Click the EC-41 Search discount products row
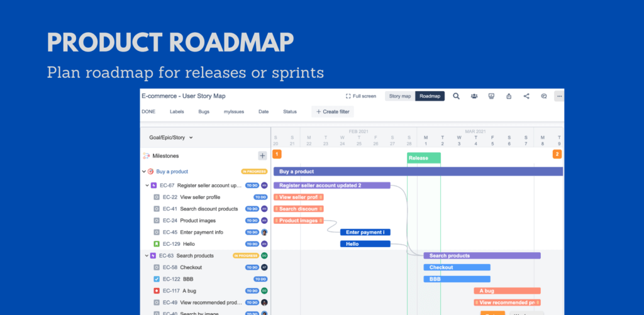 206,209
